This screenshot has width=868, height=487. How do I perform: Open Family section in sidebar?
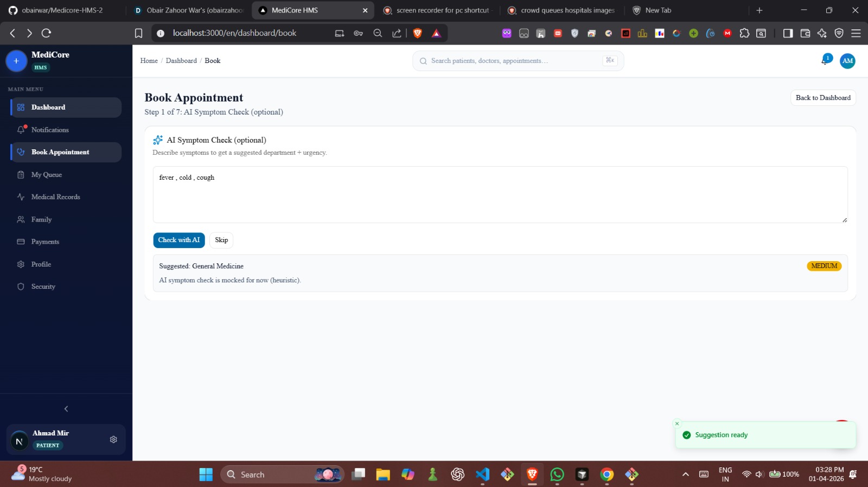(66, 219)
